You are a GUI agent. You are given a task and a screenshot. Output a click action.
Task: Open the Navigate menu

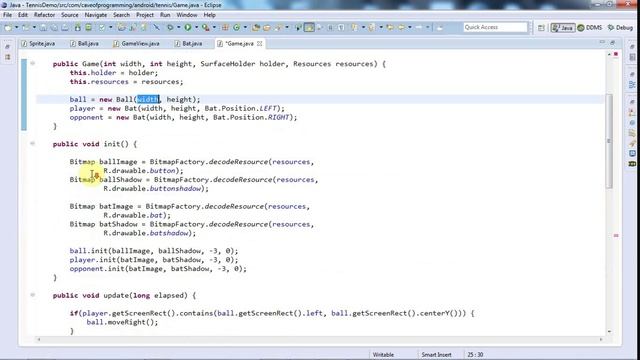point(96,15)
